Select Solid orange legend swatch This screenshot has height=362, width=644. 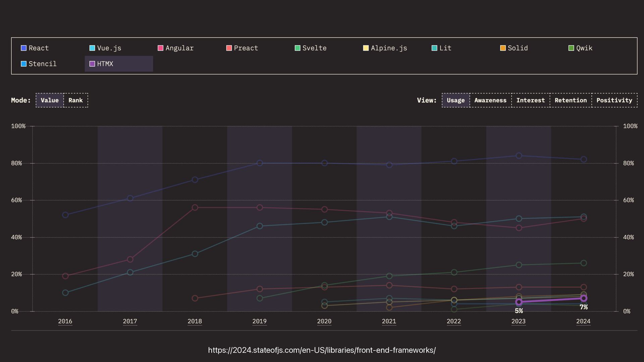[x=503, y=48]
